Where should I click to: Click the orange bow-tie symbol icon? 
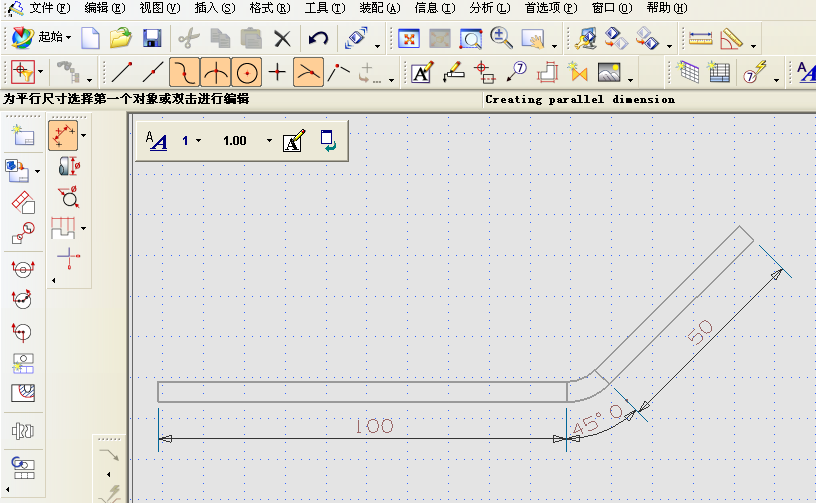(578, 72)
